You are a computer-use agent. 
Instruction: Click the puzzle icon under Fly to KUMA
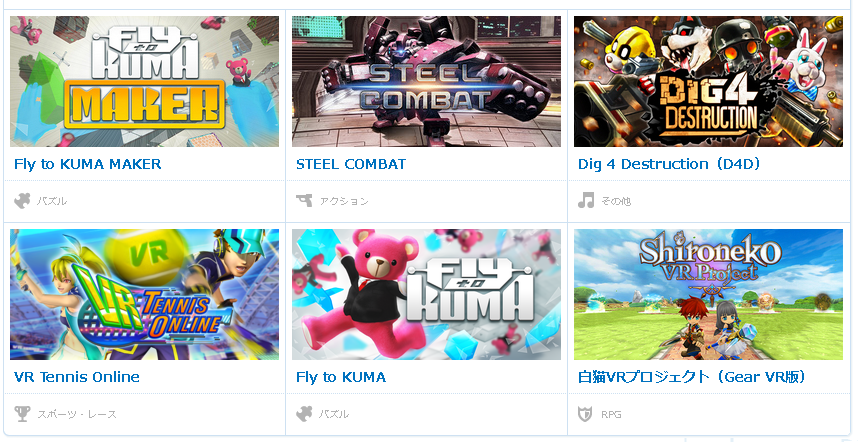pos(304,414)
